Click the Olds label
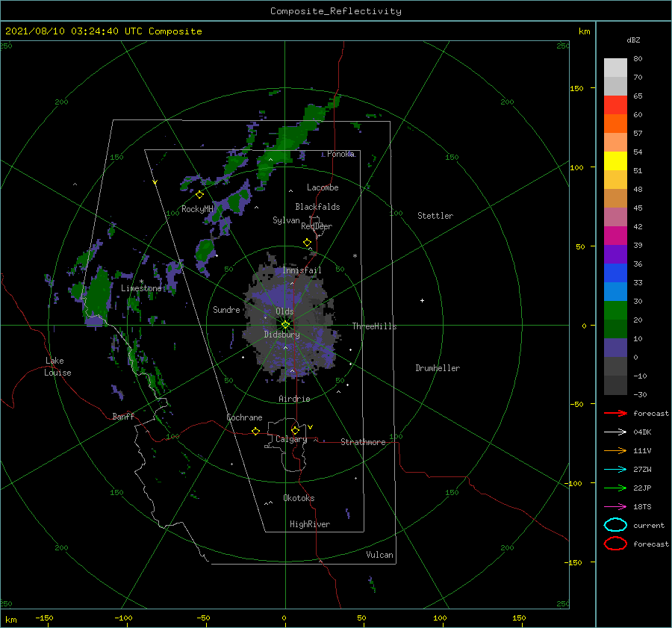 point(284,311)
